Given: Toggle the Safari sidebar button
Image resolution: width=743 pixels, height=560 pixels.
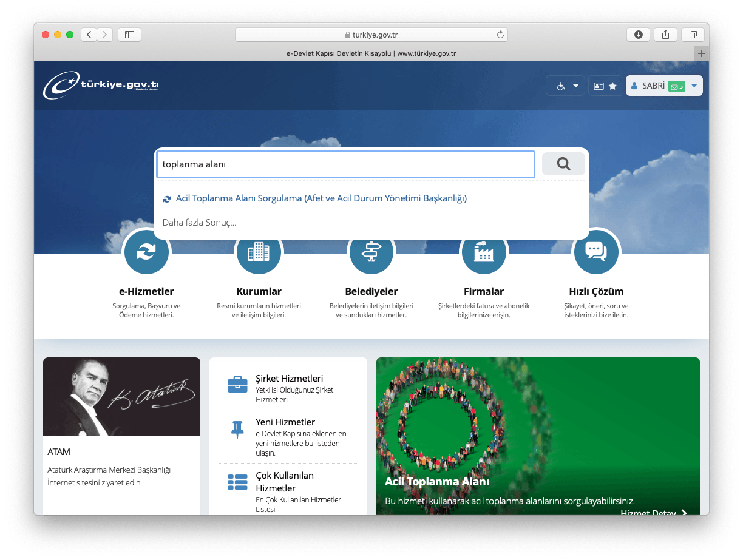Looking at the screenshot, I should [129, 35].
